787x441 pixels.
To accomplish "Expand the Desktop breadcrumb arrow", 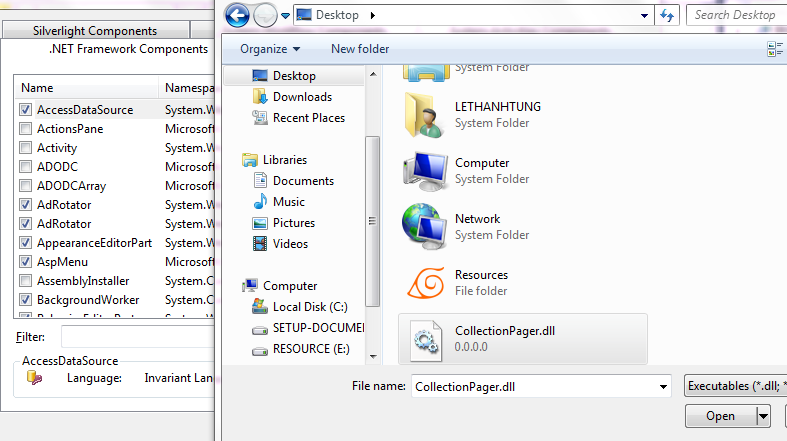I will click(x=372, y=15).
